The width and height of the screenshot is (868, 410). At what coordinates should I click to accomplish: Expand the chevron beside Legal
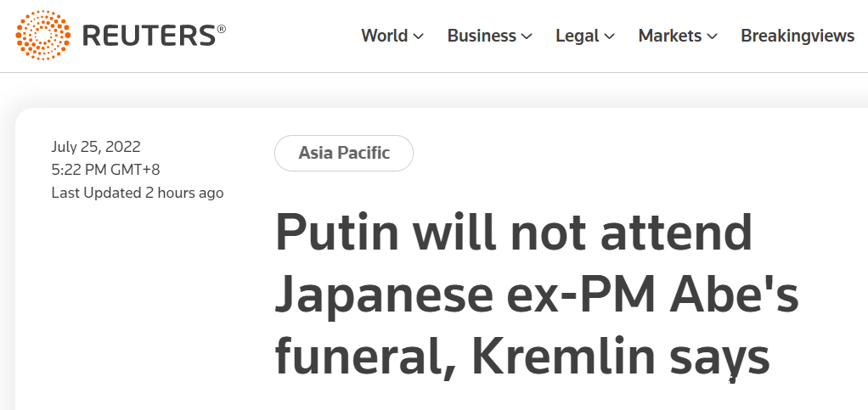click(609, 37)
